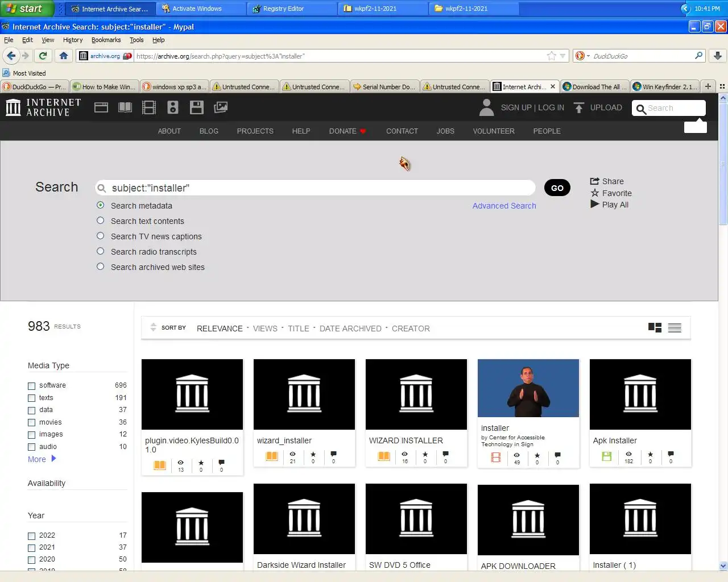Select Search metadata radio button
Image resolution: width=728 pixels, height=582 pixels.
[101, 205]
